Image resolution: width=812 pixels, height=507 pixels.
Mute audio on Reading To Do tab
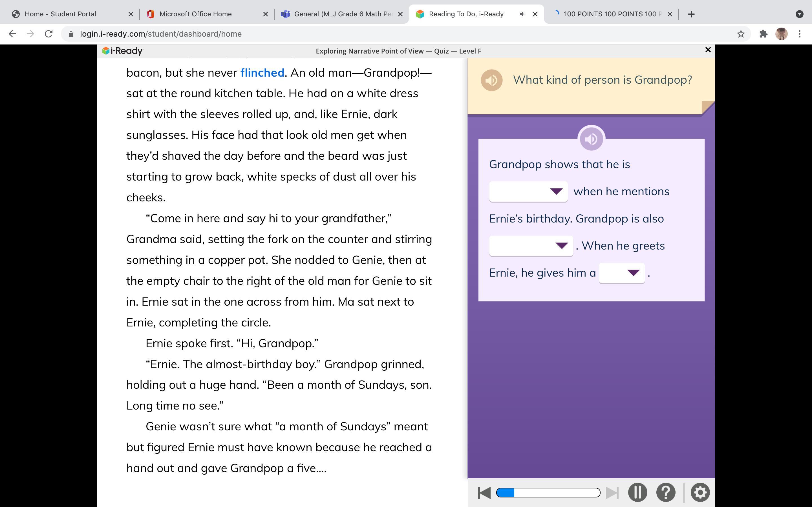point(522,14)
